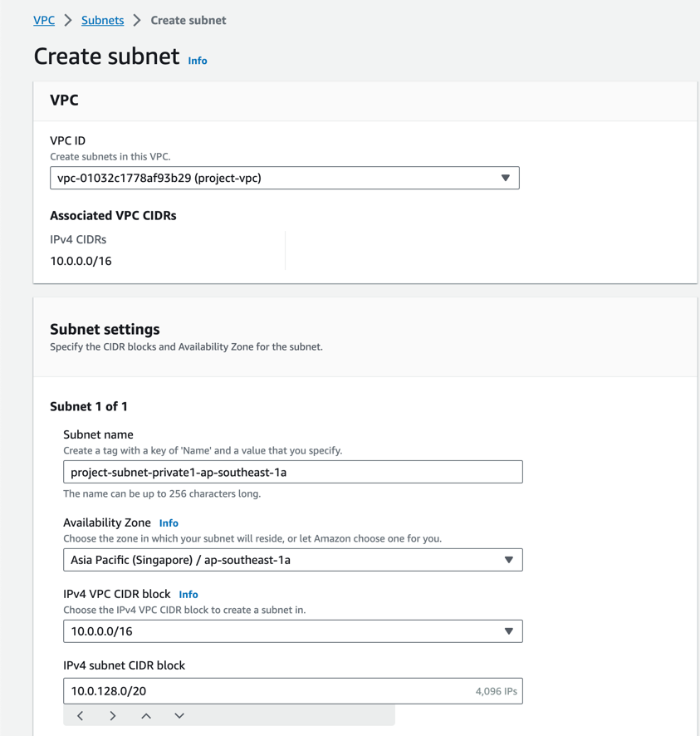Click the IPv4 subnet CIDR block field
Screen dimensions: 700x736
267,691
